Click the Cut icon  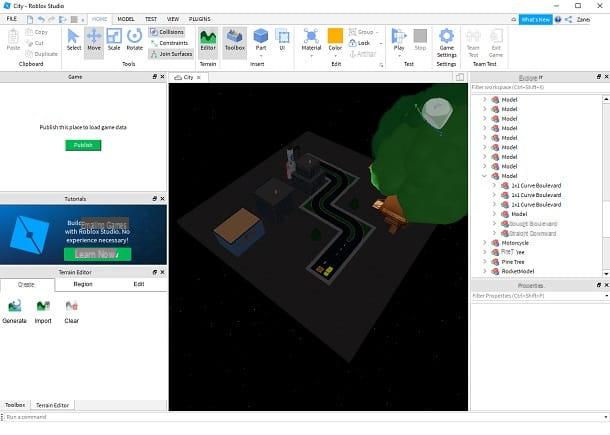(30, 43)
